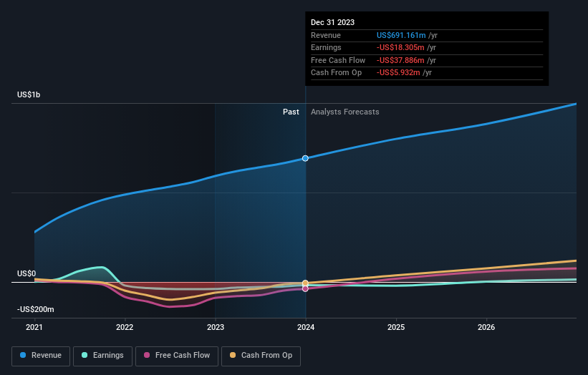
Task: Click the pink Free Cash Flow data point
Action: pos(305,289)
